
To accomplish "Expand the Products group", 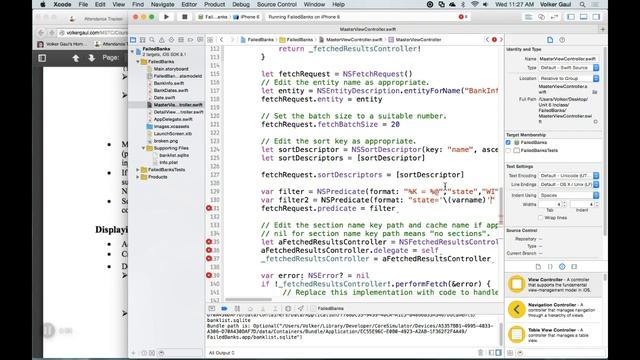I will coord(138,177).
